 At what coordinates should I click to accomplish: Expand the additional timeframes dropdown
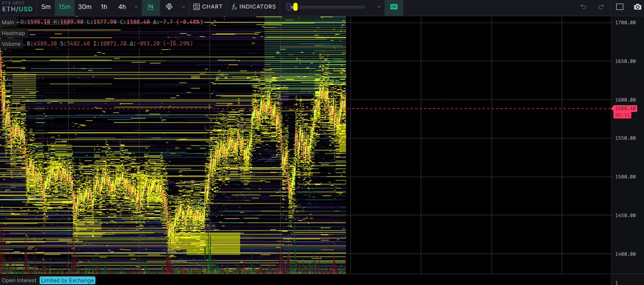(135, 7)
